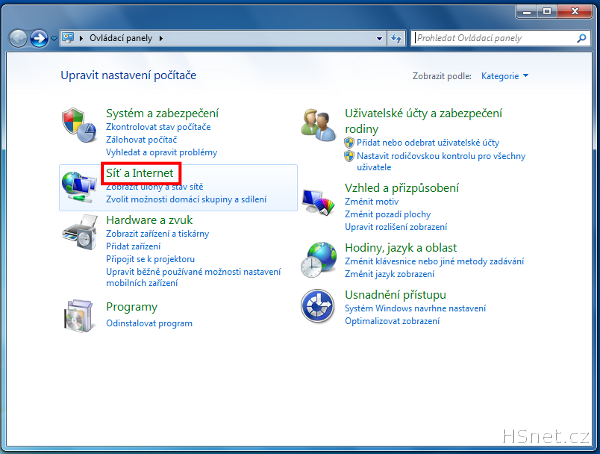
Task: Click Zkontrolovat stav počítače
Action: click(158, 127)
